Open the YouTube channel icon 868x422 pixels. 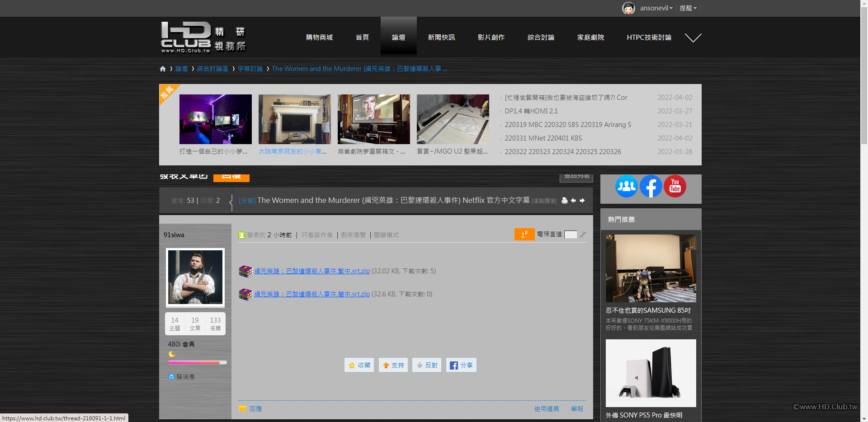(675, 186)
